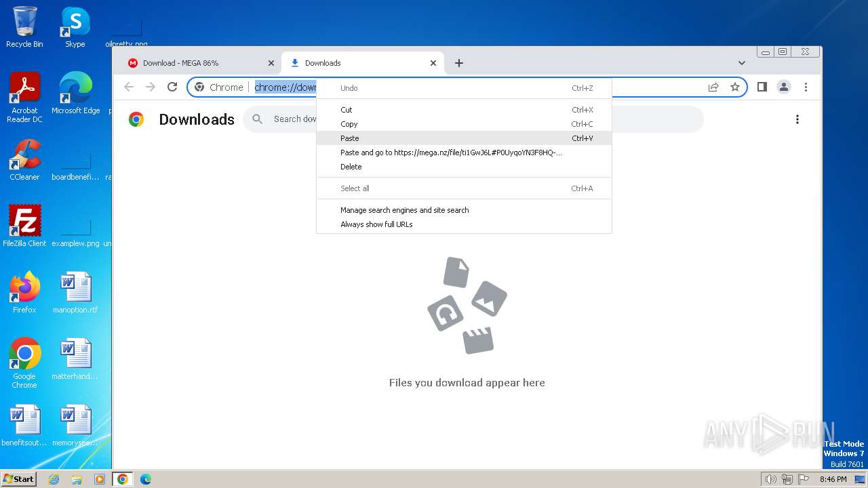
Task: Click the Show desktop button
Action: 861,479
